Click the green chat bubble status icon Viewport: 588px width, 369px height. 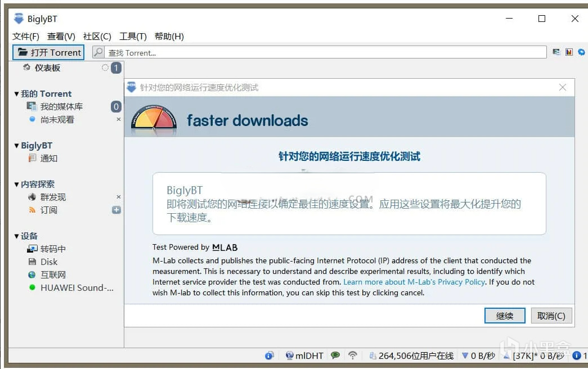pyautogui.click(x=335, y=355)
